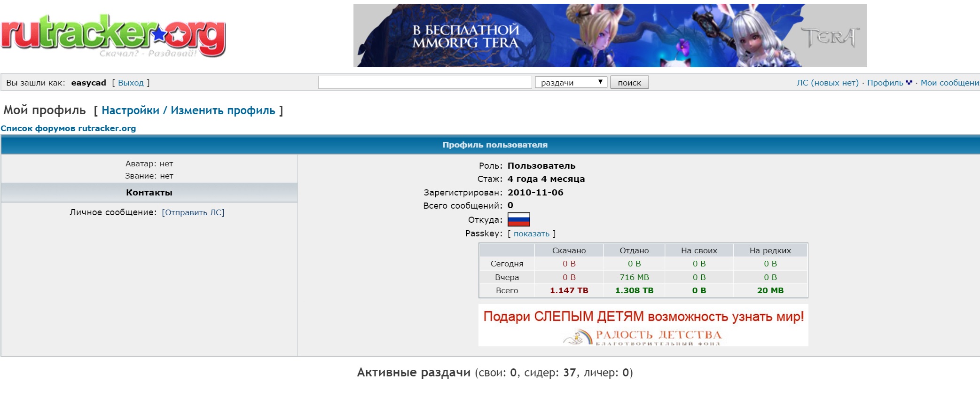The image size is (980, 406).
Task: Click the Вчера row label
Action: pos(507,277)
